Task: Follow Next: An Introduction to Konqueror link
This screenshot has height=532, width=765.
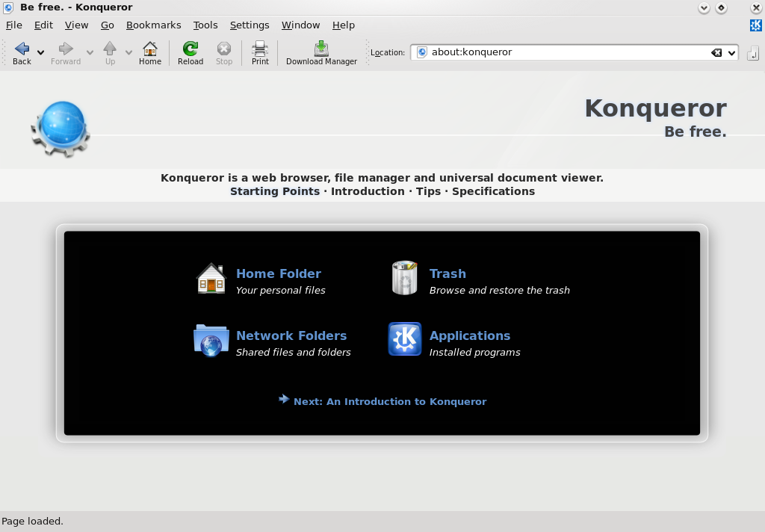Action: (x=390, y=402)
